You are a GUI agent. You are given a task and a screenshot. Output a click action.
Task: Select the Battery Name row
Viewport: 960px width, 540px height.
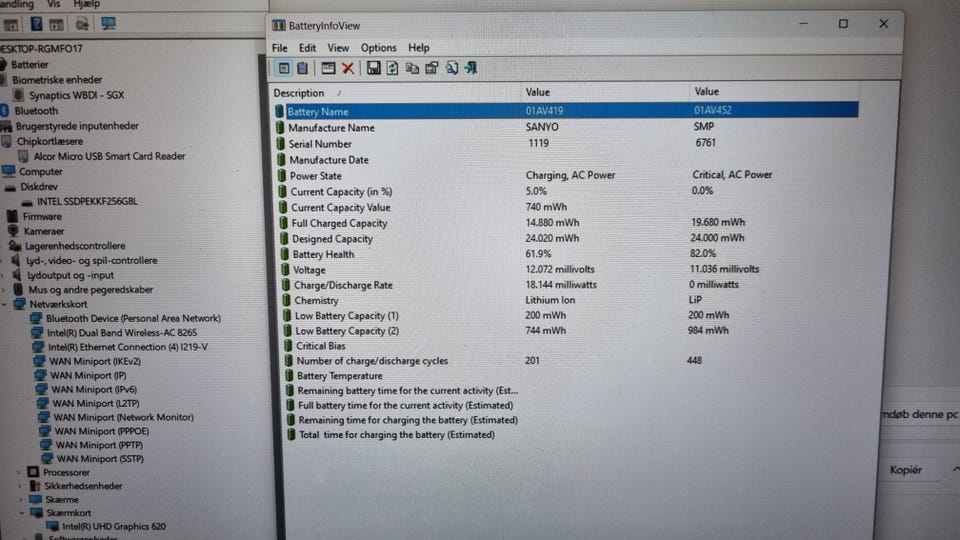coord(566,111)
